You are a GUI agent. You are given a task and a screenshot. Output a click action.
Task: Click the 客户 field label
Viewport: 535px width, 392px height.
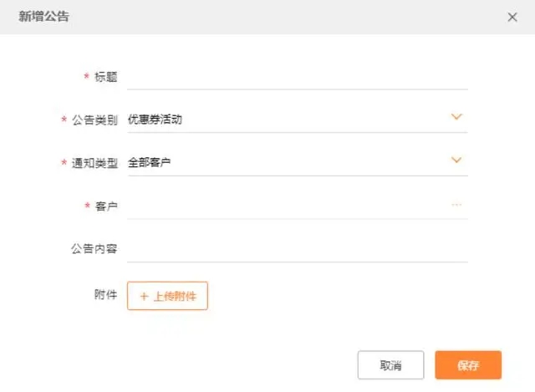coord(106,206)
